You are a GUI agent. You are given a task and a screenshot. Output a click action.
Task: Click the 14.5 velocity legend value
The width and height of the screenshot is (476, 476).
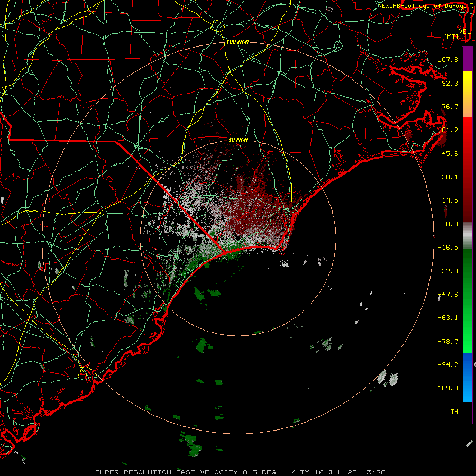point(450,200)
